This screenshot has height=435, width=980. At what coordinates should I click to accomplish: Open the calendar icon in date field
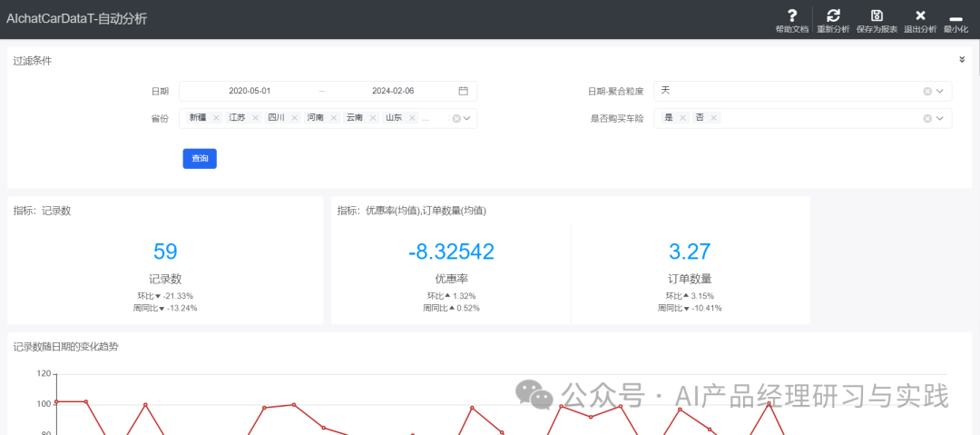click(463, 91)
